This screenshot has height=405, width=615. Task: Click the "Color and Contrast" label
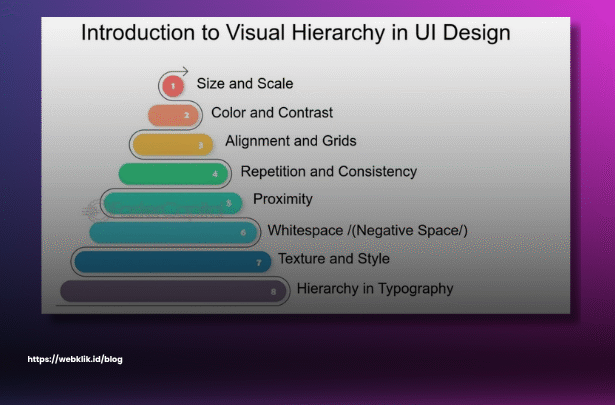pyautogui.click(x=272, y=113)
